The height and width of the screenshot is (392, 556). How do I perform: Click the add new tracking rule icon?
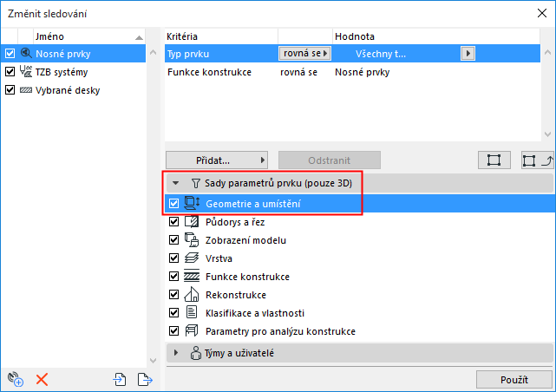(x=16, y=379)
